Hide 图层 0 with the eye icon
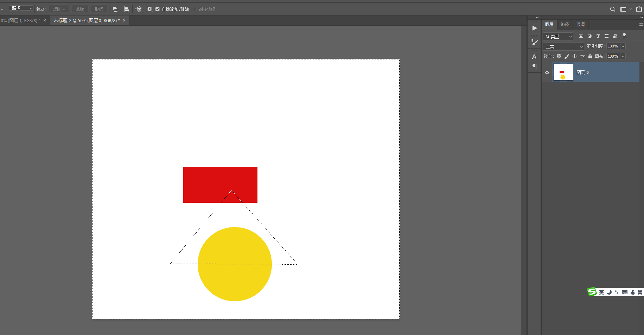Viewport: 644px width, 335px height. click(x=547, y=72)
